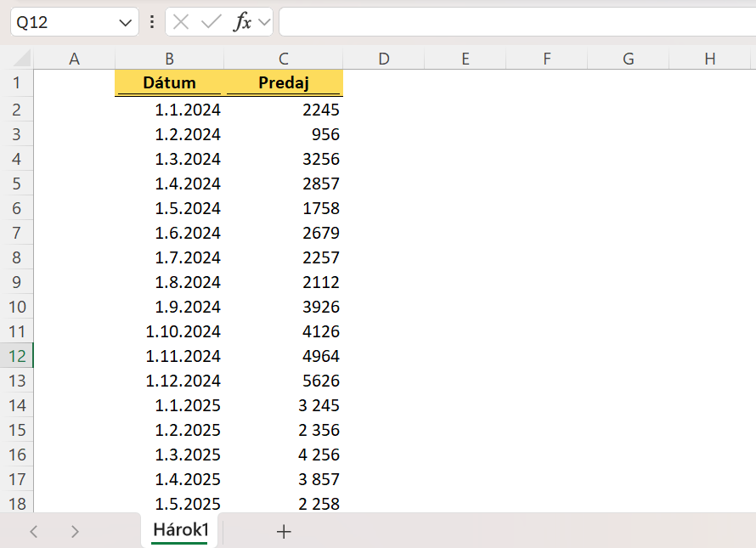Click the previous sheet navigation arrow
The width and height of the screenshot is (756, 548).
click(33, 531)
